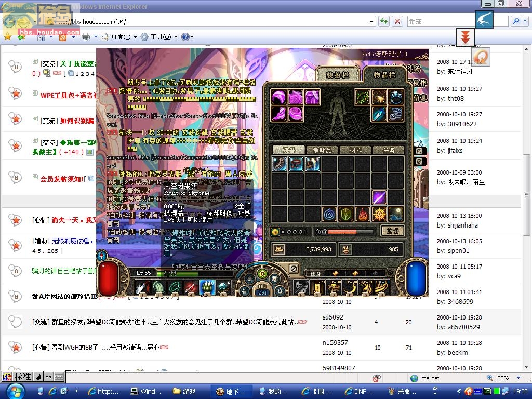Select the equipped grey swirl title slot
532x399 pixels.
pos(395,114)
